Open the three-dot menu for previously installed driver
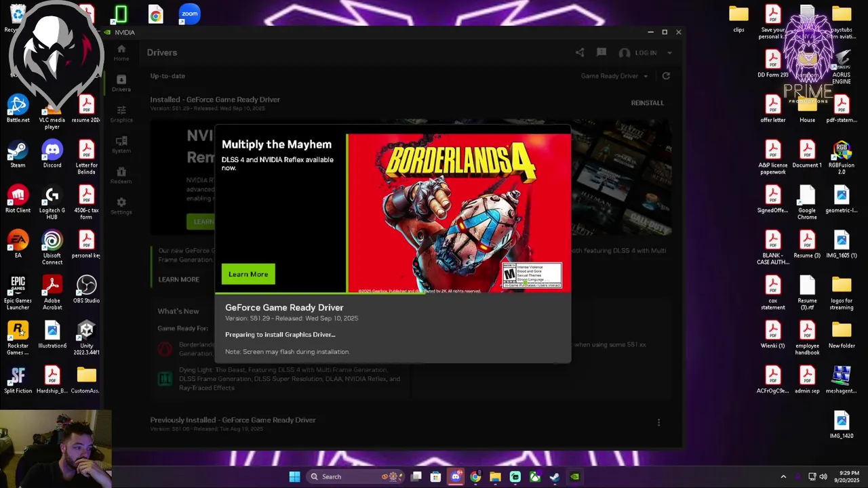The height and width of the screenshot is (488, 868). click(x=658, y=422)
